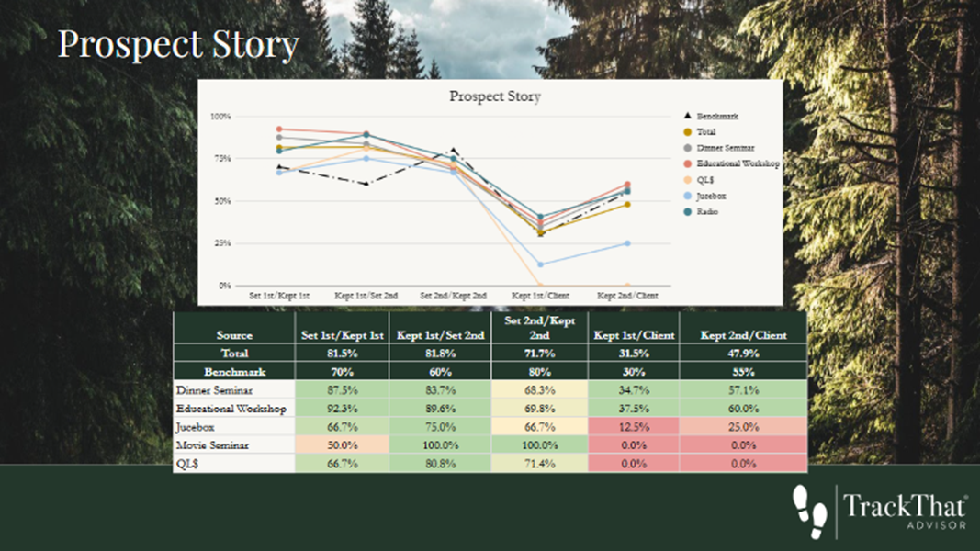The width and height of the screenshot is (980, 551).
Task: Click the Kept 2nd/Client table column header
Action: tap(743, 335)
